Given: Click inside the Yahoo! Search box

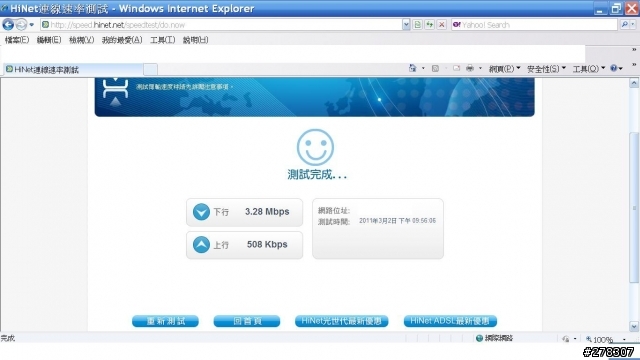Looking at the screenshot, I should (535, 25).
